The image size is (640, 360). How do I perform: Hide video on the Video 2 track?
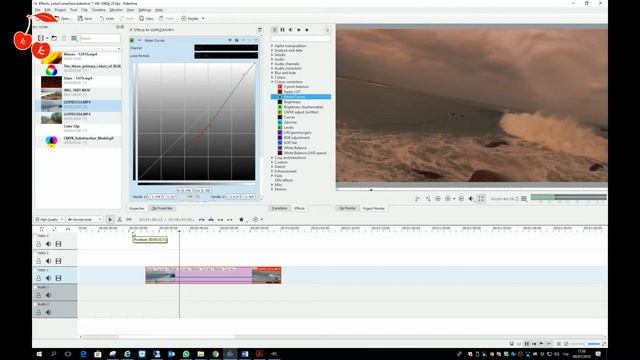pos(58,261)
